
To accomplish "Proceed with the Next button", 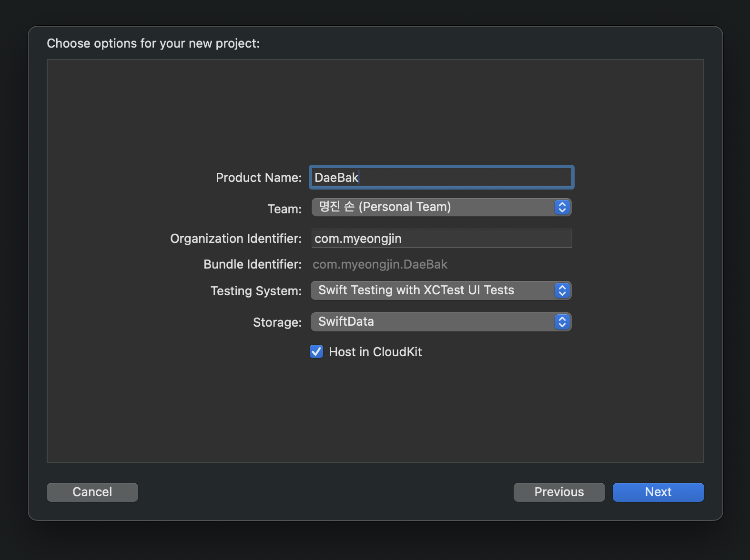I will 659,492.
